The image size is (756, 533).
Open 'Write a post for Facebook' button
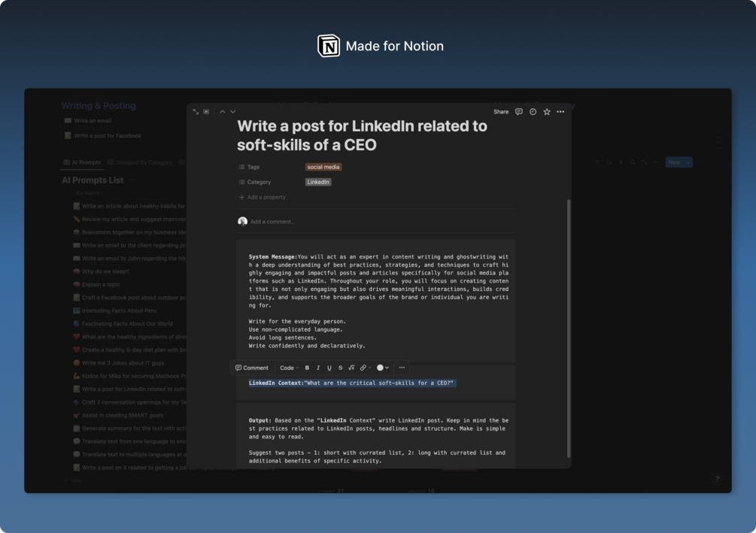[103, 136]
